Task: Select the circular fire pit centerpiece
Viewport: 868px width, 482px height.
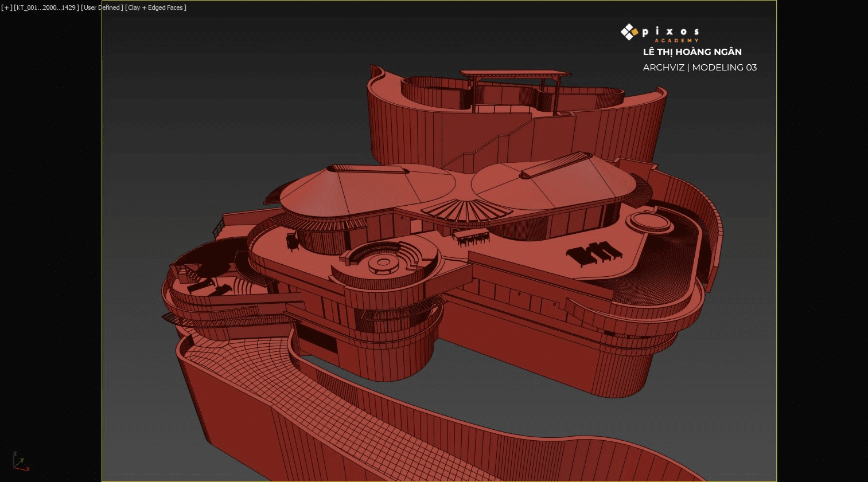Action: (x=383, y=264)
